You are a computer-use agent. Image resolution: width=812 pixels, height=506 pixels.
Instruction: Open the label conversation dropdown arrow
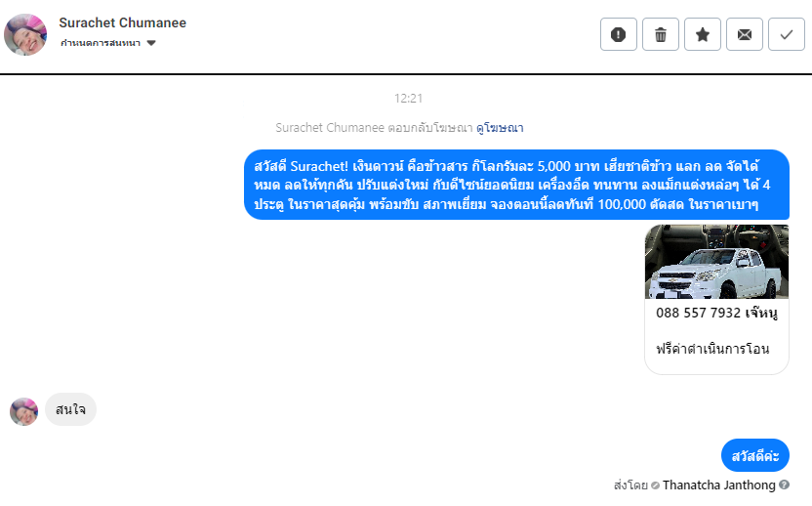pyautogui.click(x=151, y=43)
